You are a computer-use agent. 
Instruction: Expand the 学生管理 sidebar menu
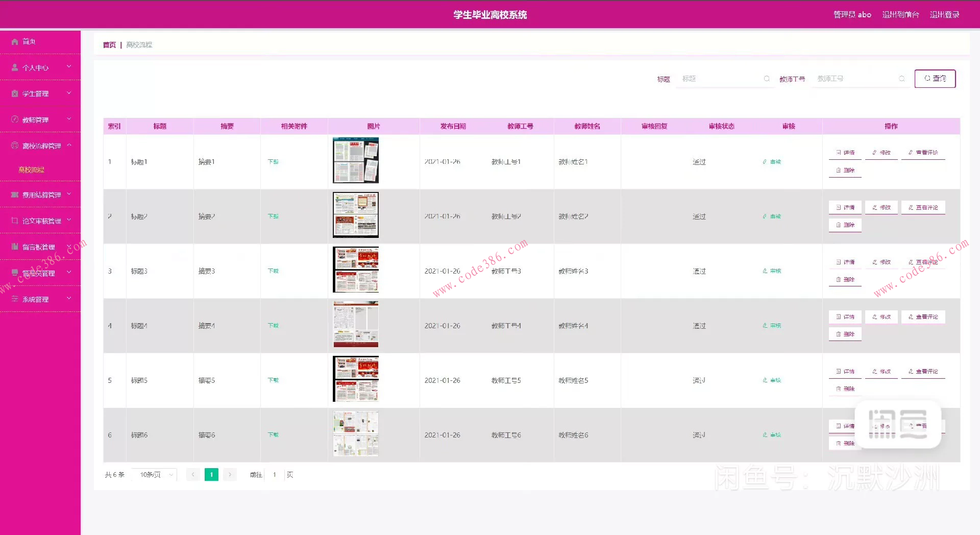pos(40,93)
